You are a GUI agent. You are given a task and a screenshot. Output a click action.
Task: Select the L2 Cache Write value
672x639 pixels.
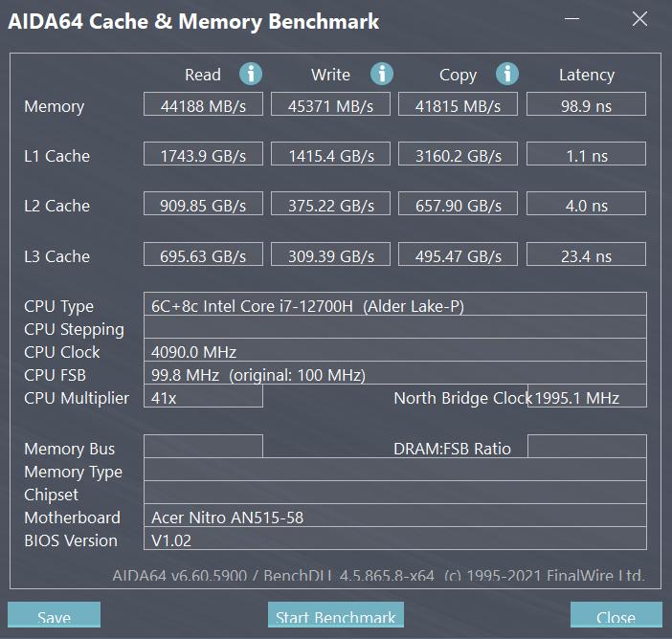point(330,205)
